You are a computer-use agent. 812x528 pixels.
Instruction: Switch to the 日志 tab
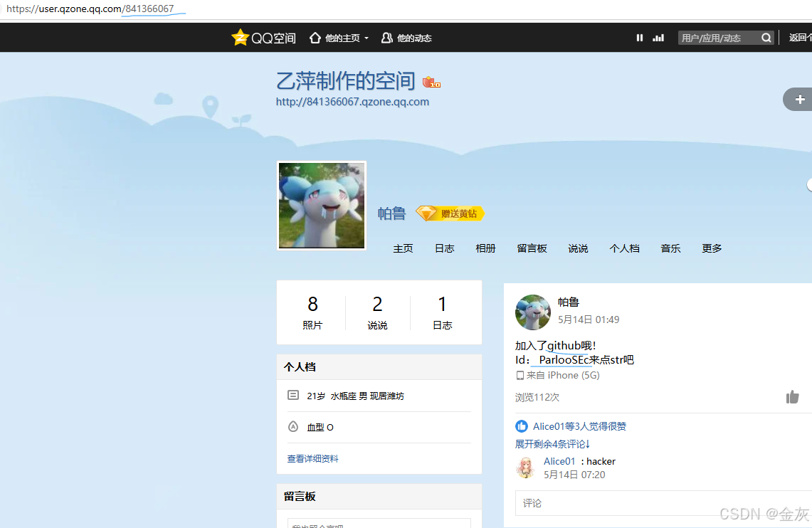click(444, 248)
